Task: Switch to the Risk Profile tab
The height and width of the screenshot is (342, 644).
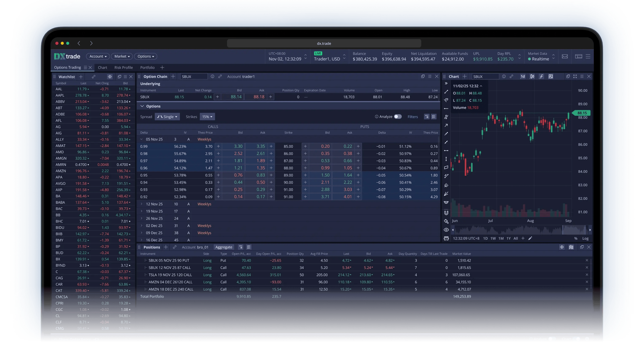Action: click(x=123, y=67)
